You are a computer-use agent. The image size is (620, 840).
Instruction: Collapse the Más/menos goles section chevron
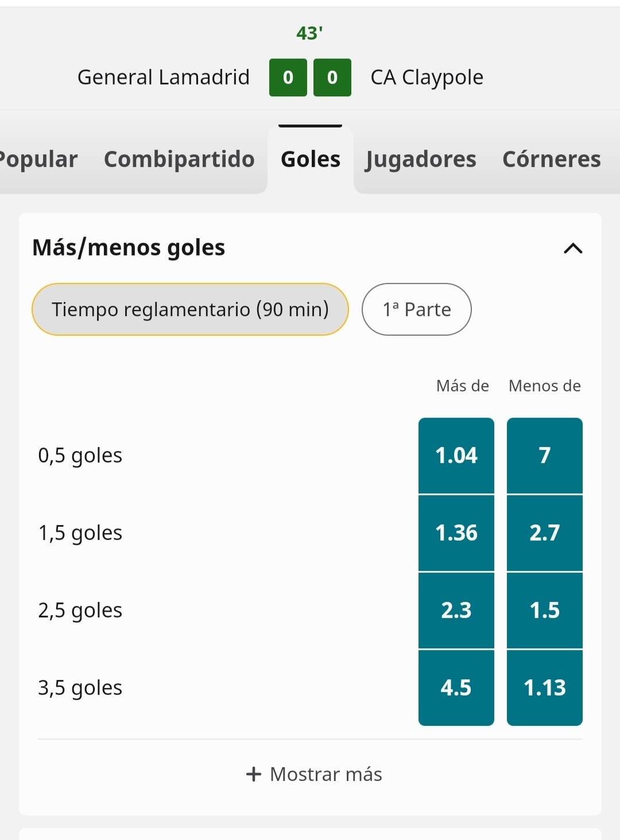click(573, 248)
